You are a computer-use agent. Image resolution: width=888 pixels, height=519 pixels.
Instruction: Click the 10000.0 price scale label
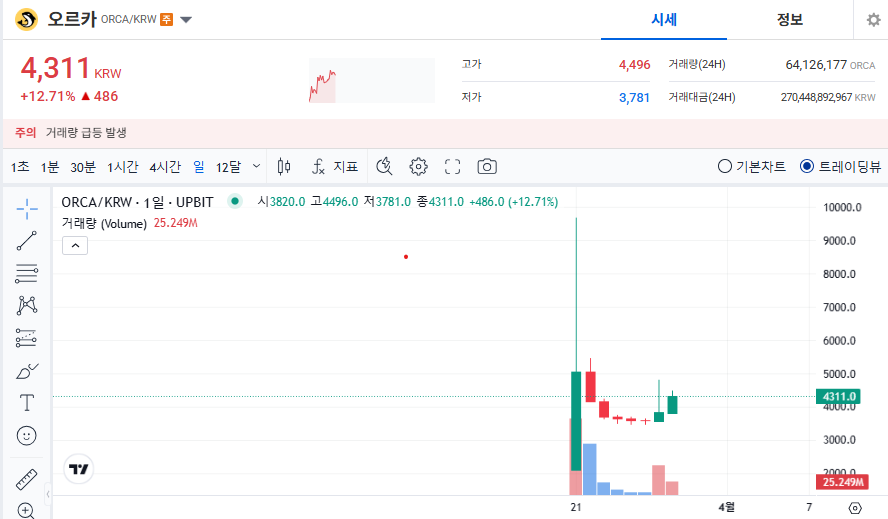(x=842, y=207)
